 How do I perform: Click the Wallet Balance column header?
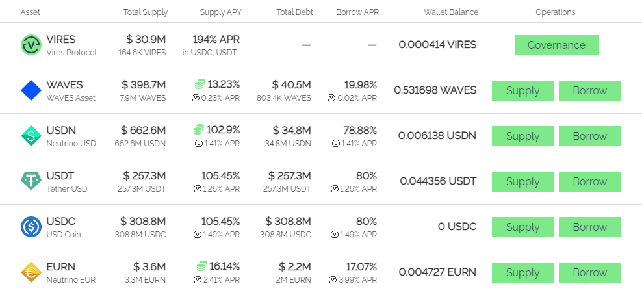tap(451, 12)
